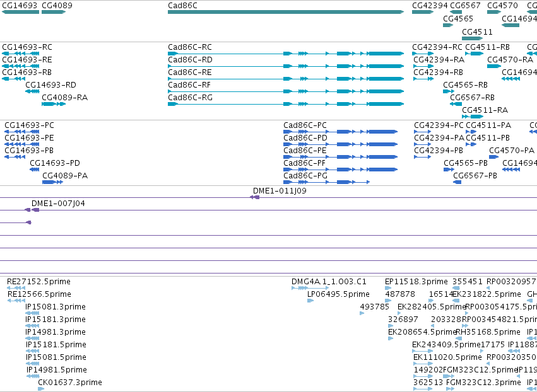This screenshot has height=392, width=537.
Task: Click the Cad86C-PG protein label
Action: pos(305,175)
